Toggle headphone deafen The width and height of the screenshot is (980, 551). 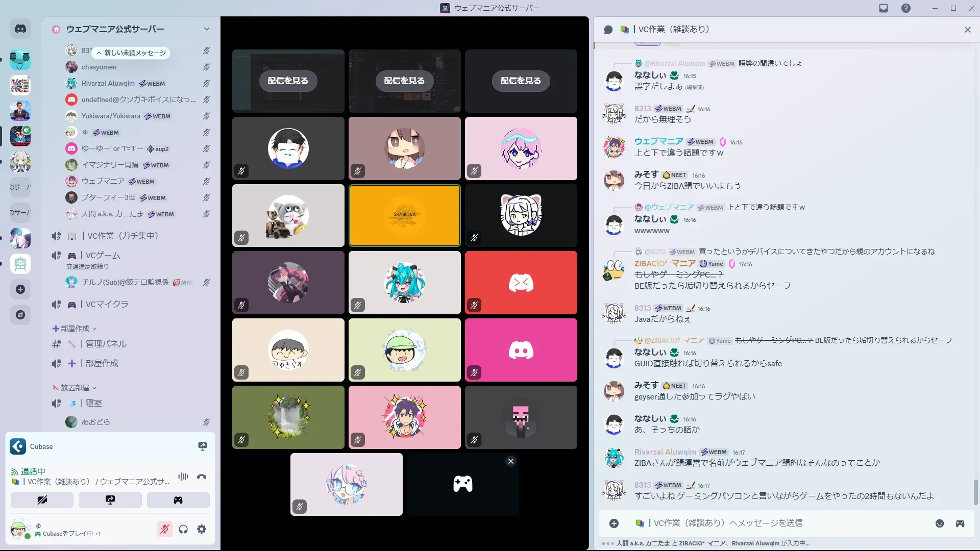183,530
